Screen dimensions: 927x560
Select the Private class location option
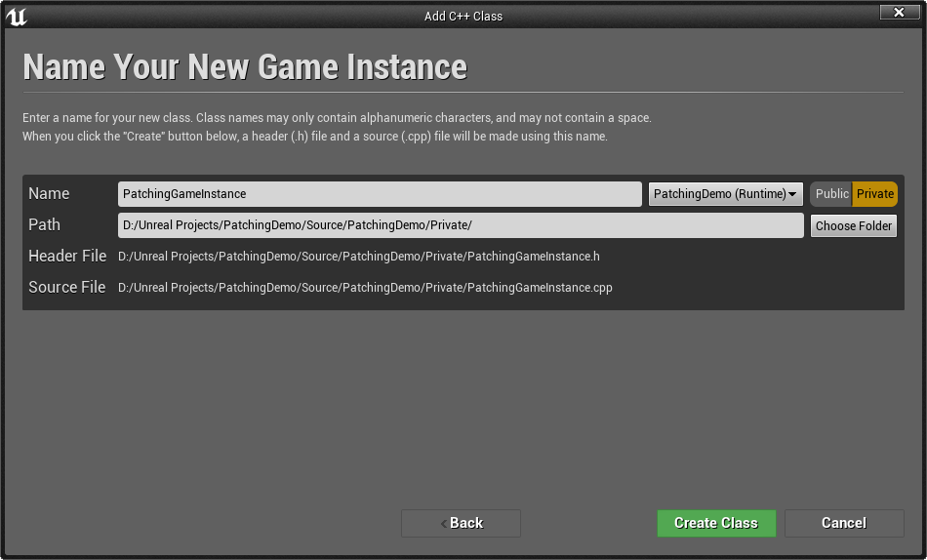875,194
